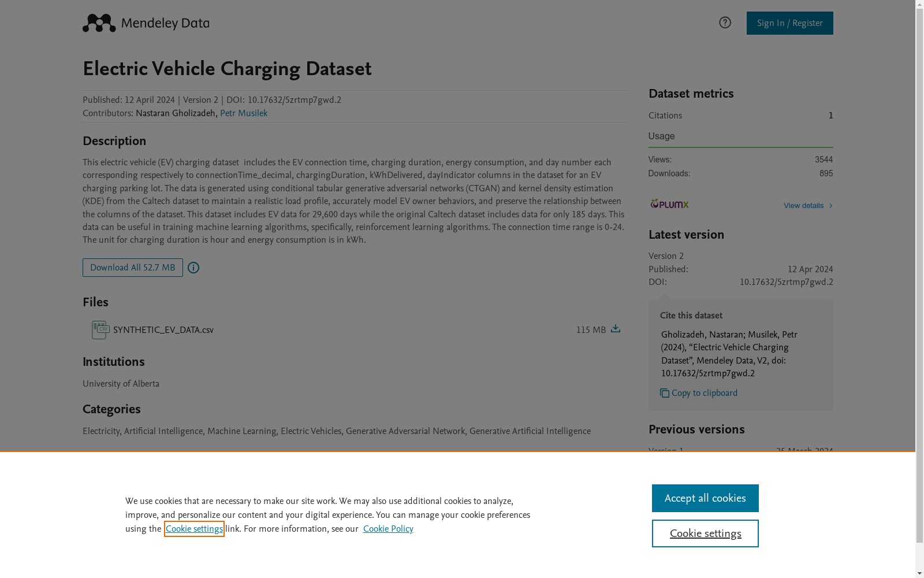Click the vertical page scrollbar
The width and height of the screenshot is (924, 578).
coord(919,272)
